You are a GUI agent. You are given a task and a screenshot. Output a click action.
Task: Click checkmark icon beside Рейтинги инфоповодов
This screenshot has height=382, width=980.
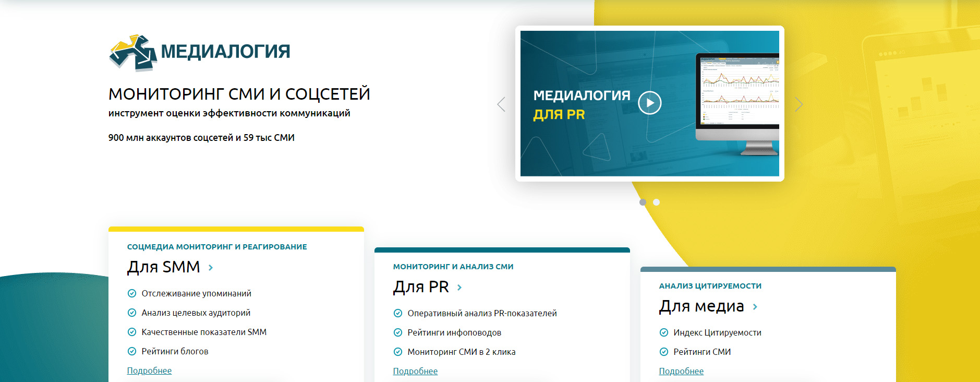point(398,332)
